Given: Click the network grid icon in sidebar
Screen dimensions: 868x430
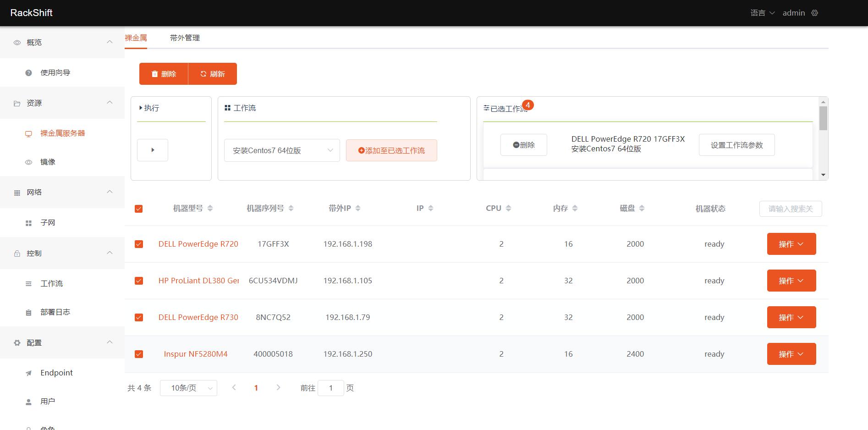Looking at the screenshot, I should tap(17, 193).
